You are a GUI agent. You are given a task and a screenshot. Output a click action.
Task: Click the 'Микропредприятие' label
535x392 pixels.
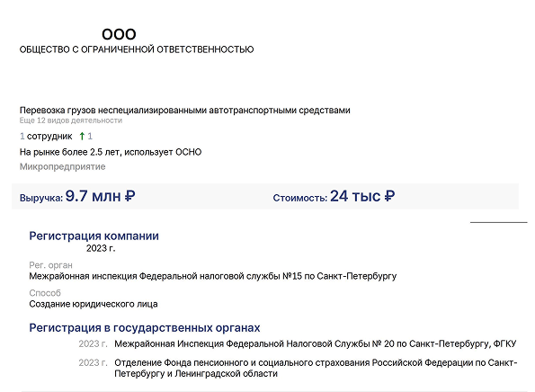pos(62,167)
